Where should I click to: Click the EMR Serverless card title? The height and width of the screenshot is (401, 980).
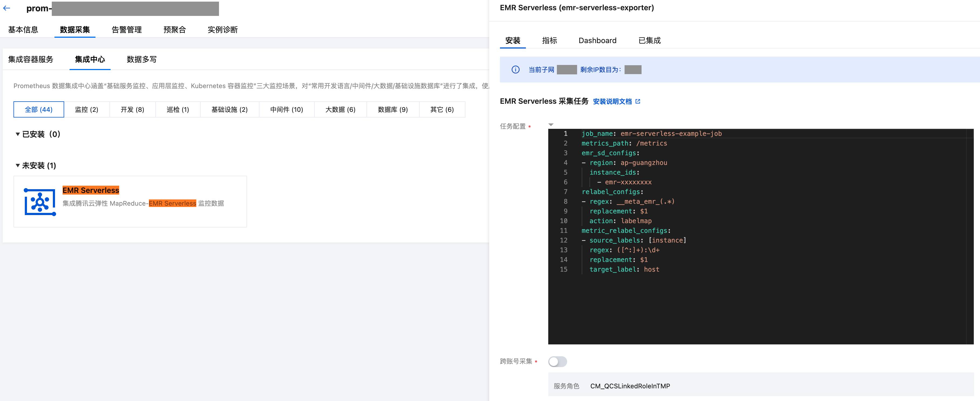91,190
